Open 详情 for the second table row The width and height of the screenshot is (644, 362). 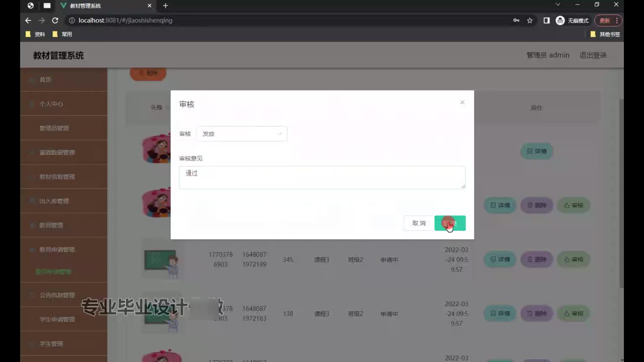500,205
